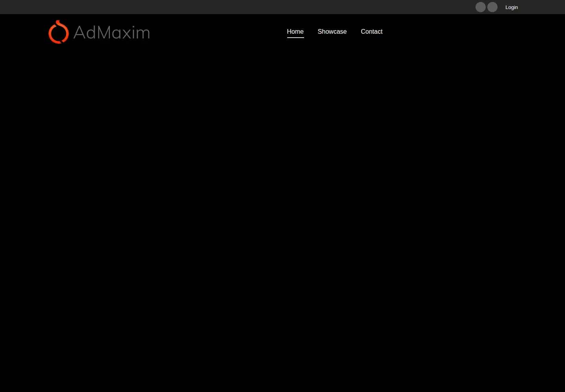
Task: Open the Home navigation item
Action: tap(295, 32)
